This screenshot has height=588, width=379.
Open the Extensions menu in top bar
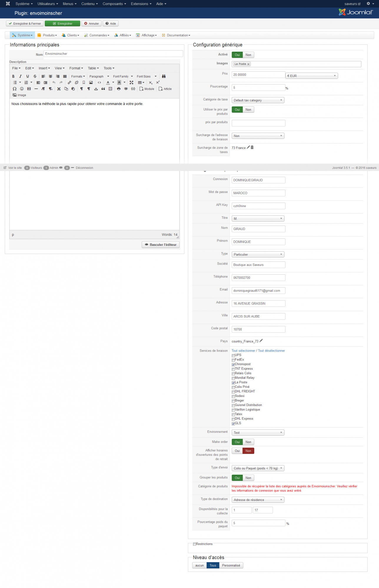141,4
